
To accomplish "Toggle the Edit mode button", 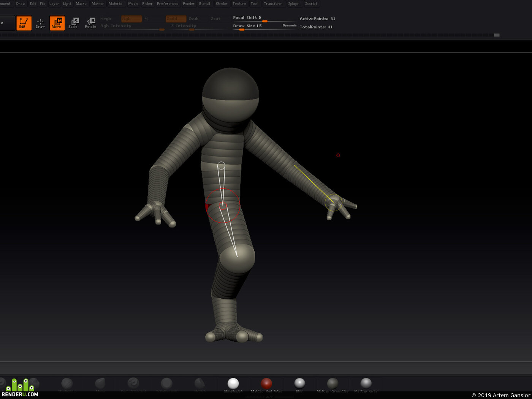I will (x=24, y=23).
